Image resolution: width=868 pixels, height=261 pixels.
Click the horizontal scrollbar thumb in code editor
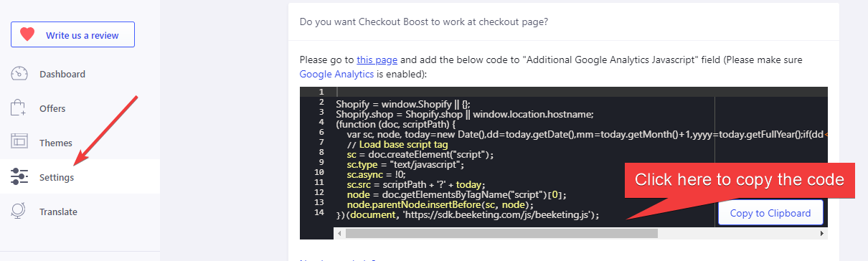(x=501, y=233)
